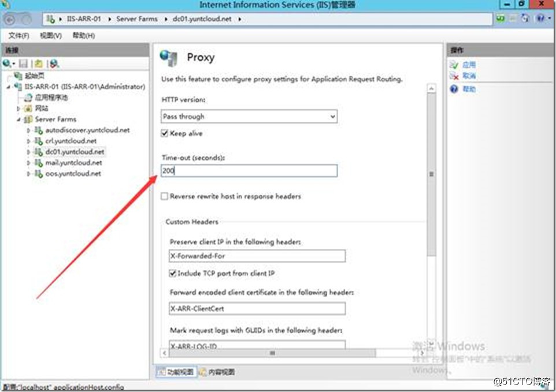Image resolution: width=556 pixels, height=392 pixels.
Task: Click the oos.yuntcloud.net farm icon
Action: pos(38,174)
